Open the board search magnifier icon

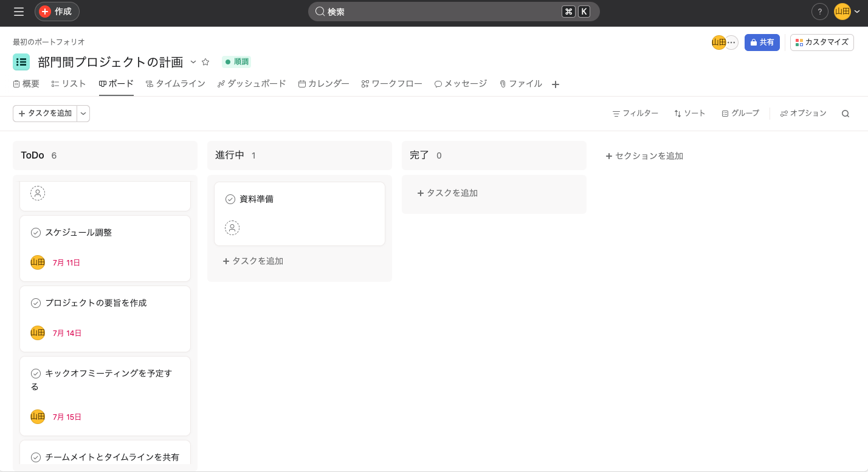click(846, 113)
